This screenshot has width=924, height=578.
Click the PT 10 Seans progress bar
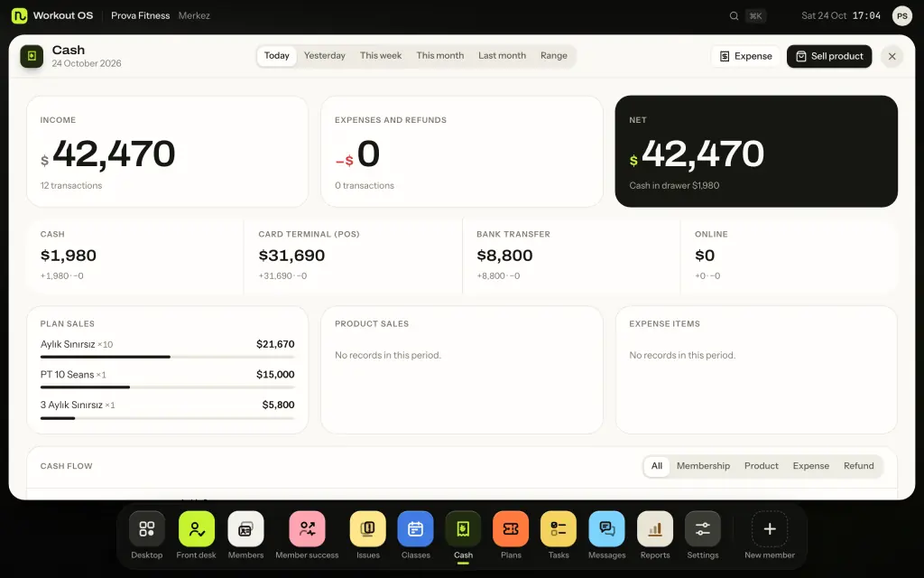tap(167, 387)
